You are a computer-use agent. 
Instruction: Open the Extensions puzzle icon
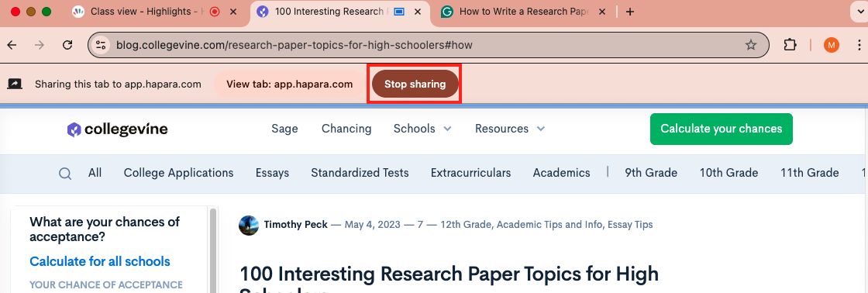[x=790, y=45]
